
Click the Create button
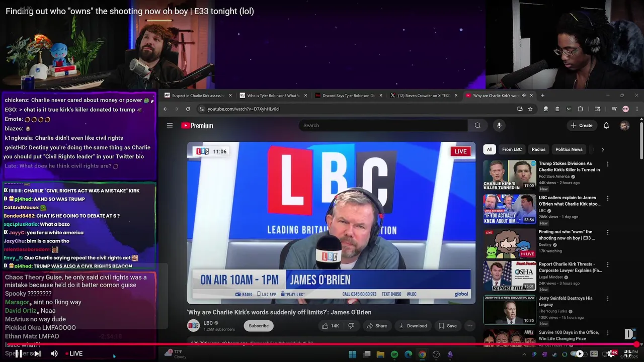[582, 125]
